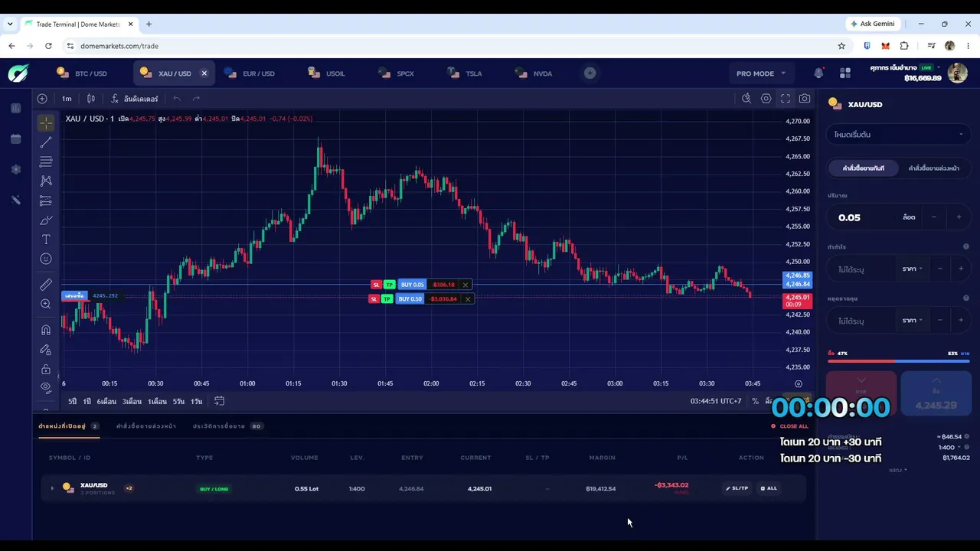This screenshot has width=980, height=551.
Task: Toggle magnet mode for drawings
Action: click(46, 330)
